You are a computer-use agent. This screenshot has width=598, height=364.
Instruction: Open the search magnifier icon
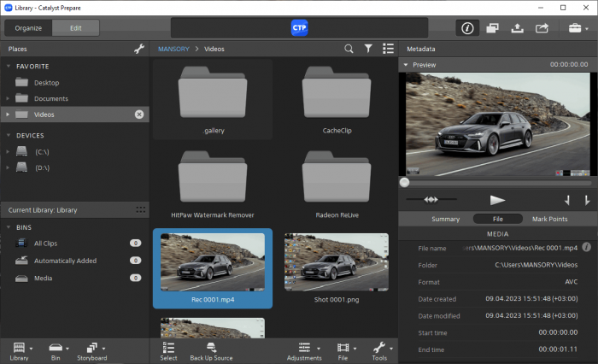(x=349, y=49)
